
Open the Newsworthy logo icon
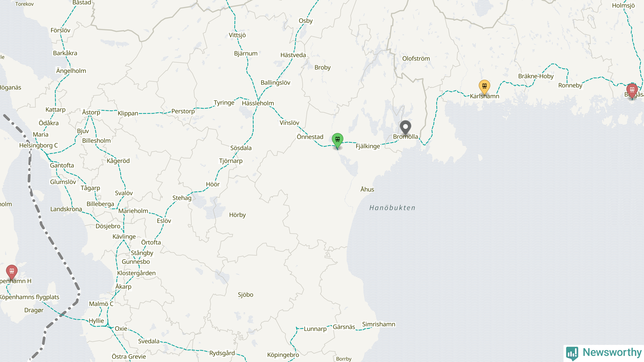pos(572,353)
